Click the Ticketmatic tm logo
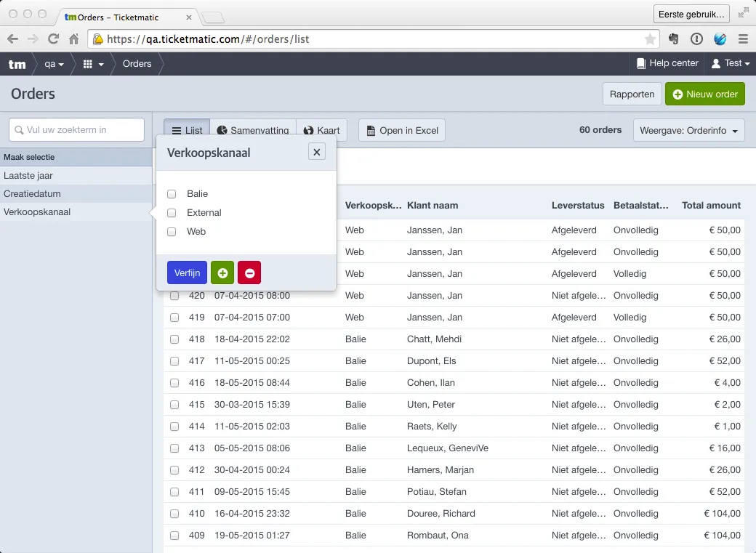Screen dimensions: 756x553 (17, 64)
